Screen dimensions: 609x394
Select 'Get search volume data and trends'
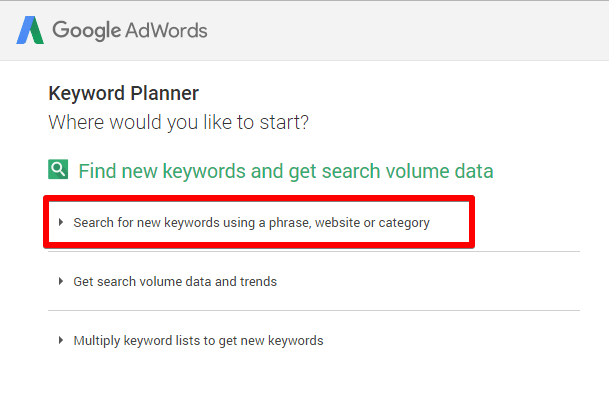(175, 281)
